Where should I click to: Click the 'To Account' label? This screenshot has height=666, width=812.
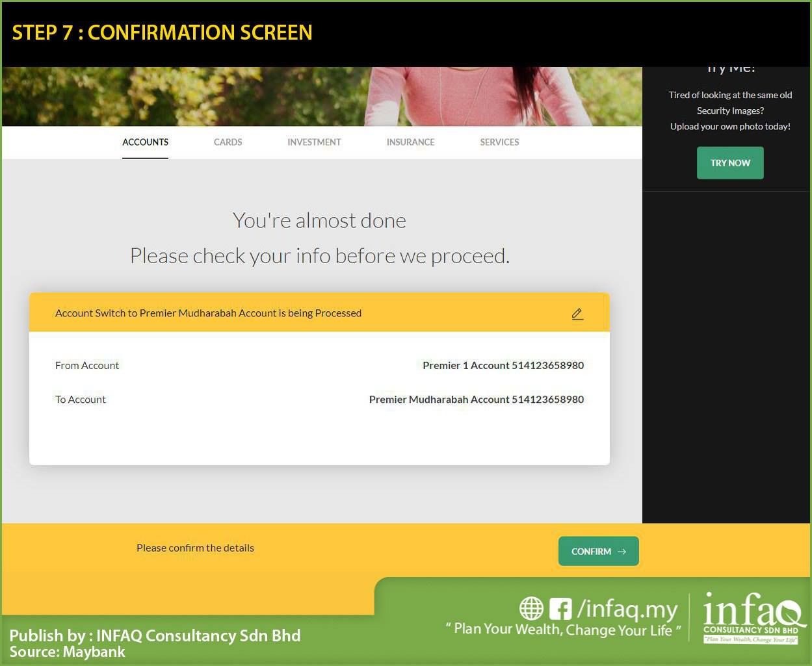click(x=81, y=400)
